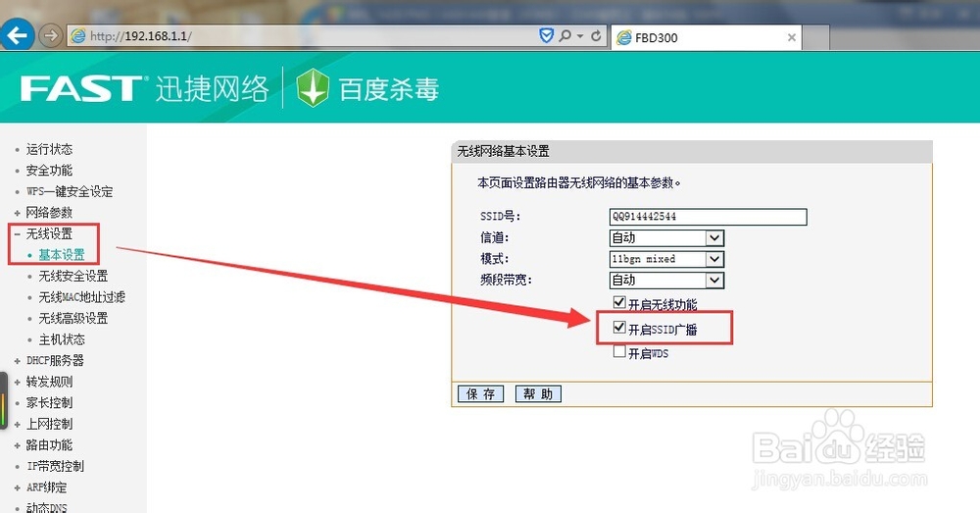This screenshot has height=513, width=980.
Task: Collapse the 无线设置 menu
Action: tap(49, 233)
